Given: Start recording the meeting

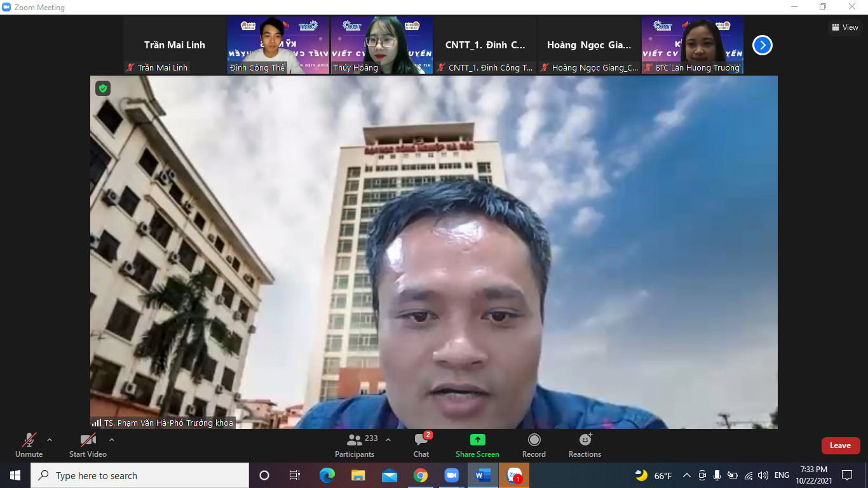Looking at the screenshot, I should (x=534, y=445).
